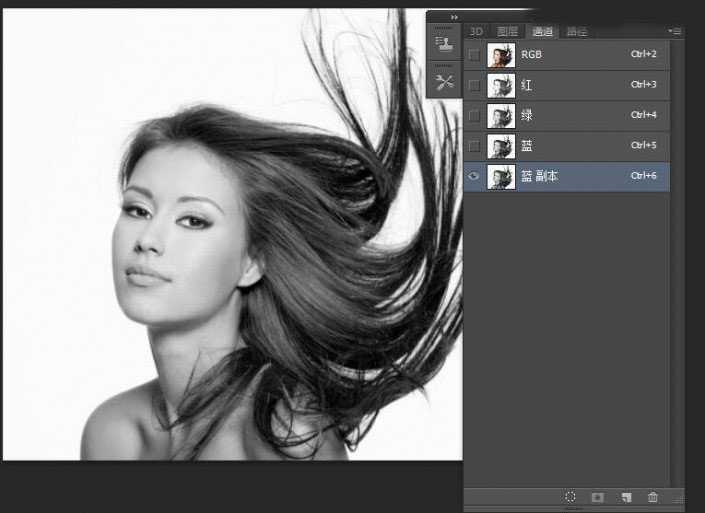Open the crossed tools presets panel icon
The image size is (705, 513).
[x=445, y=80]
